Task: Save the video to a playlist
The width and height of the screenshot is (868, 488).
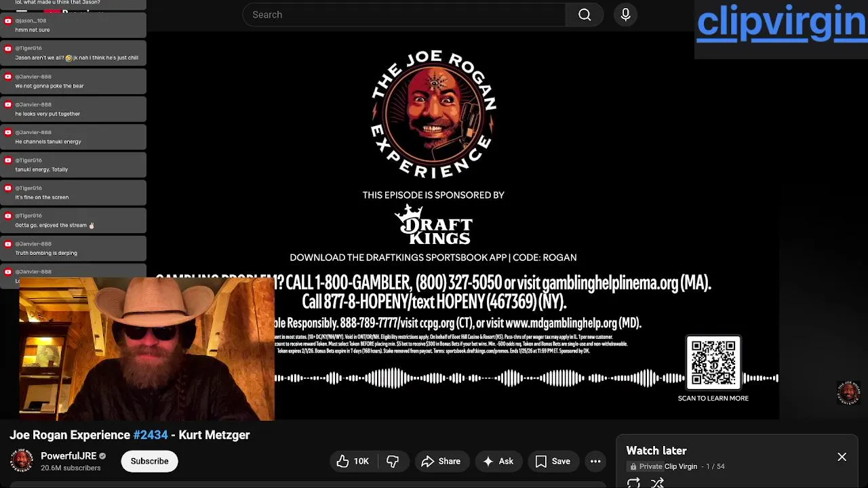Action: pyautogui.click(x=552, y=461)
